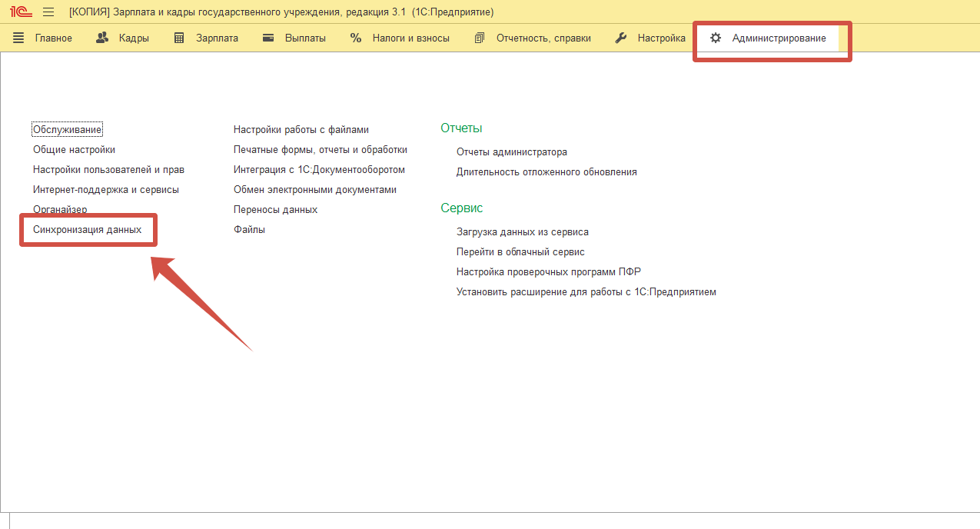Open the Обслуживание link

tap(68, 130)
